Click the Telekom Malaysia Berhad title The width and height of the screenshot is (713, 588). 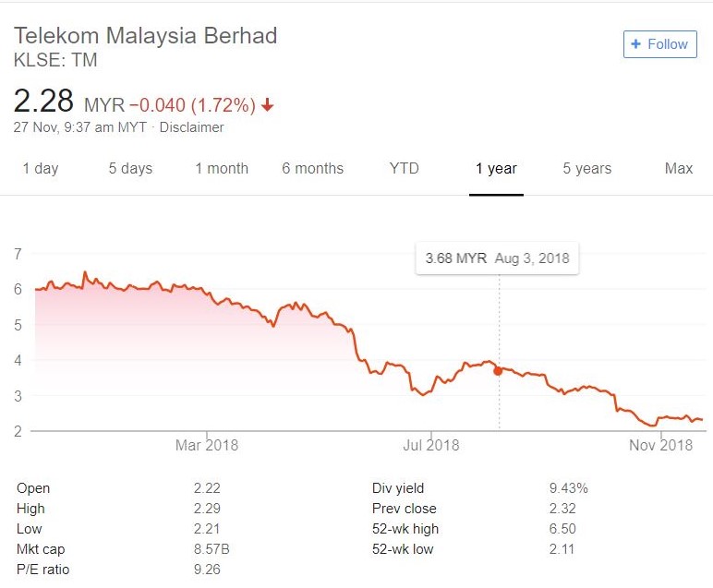coord(145,37)
